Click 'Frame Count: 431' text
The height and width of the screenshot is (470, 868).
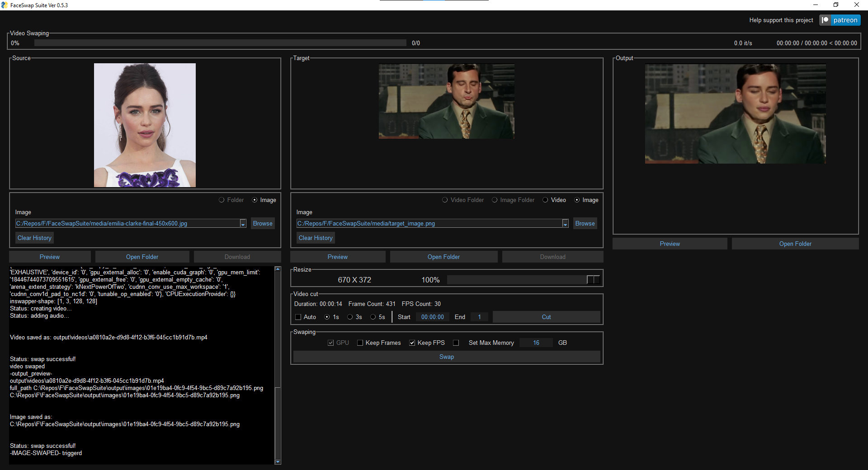click(372, 304)
